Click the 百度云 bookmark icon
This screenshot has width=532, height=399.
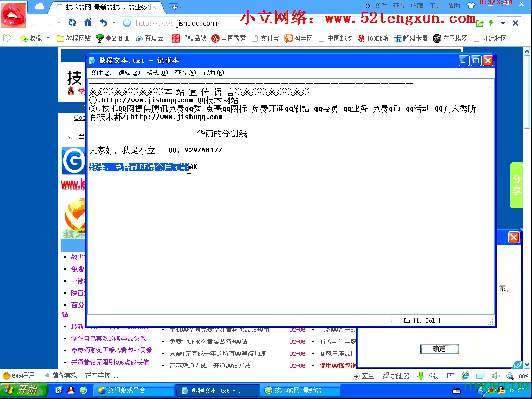coord(139,38)
